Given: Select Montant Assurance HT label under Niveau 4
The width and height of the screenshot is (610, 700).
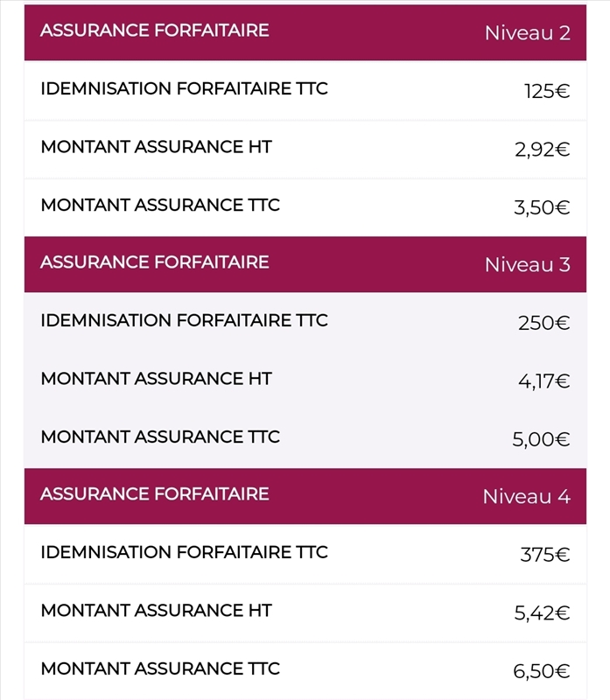Looking at the screenshot, I should [156, 611].
